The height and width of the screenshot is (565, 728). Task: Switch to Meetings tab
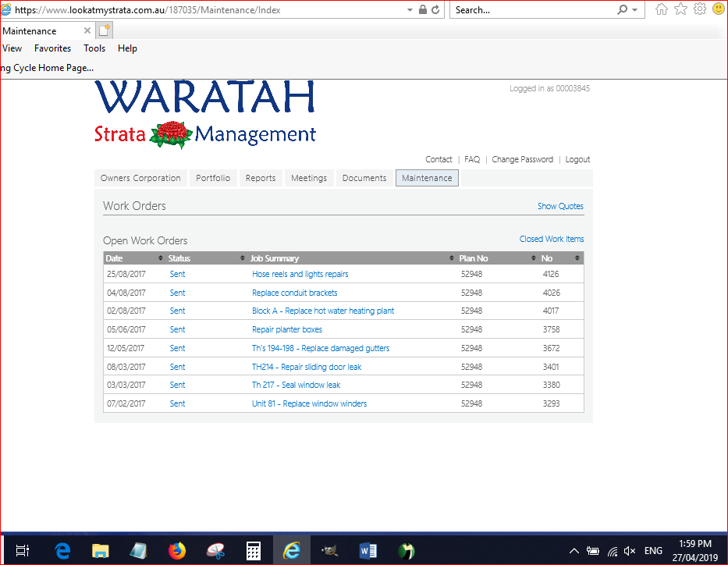[x=309, y=178]
